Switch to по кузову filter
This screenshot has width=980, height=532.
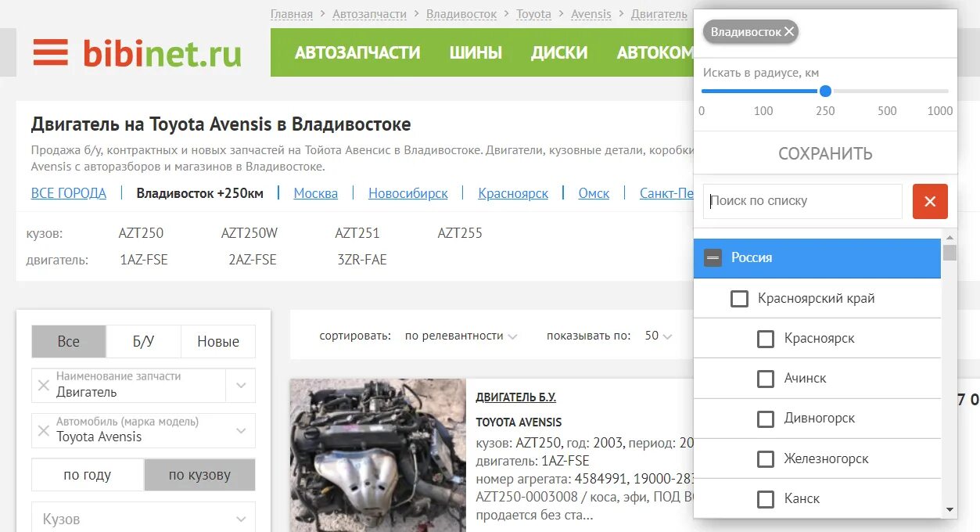(199, 475)
